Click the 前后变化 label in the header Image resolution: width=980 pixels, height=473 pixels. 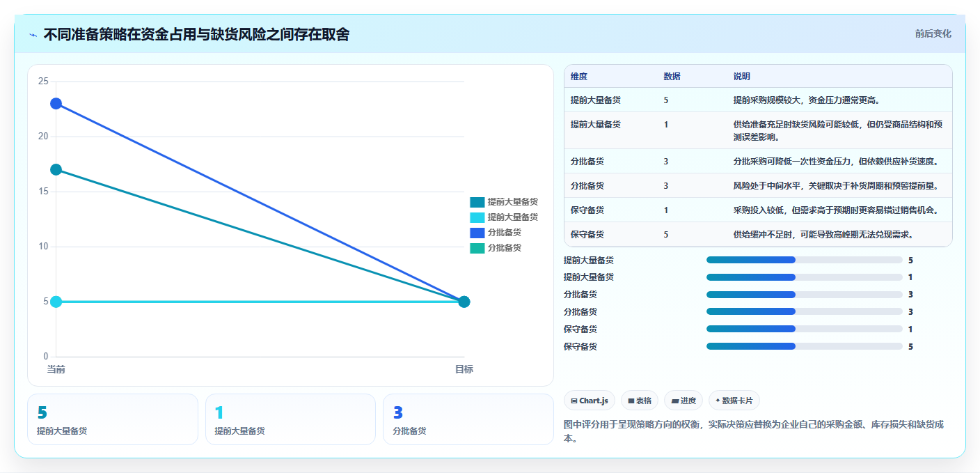click(x=933, y=33)
